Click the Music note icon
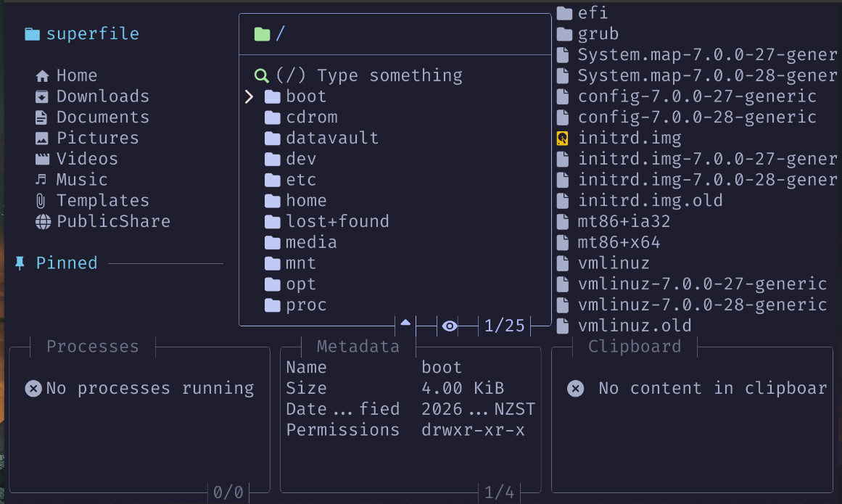The image size is (842, 504). point(41,179)
